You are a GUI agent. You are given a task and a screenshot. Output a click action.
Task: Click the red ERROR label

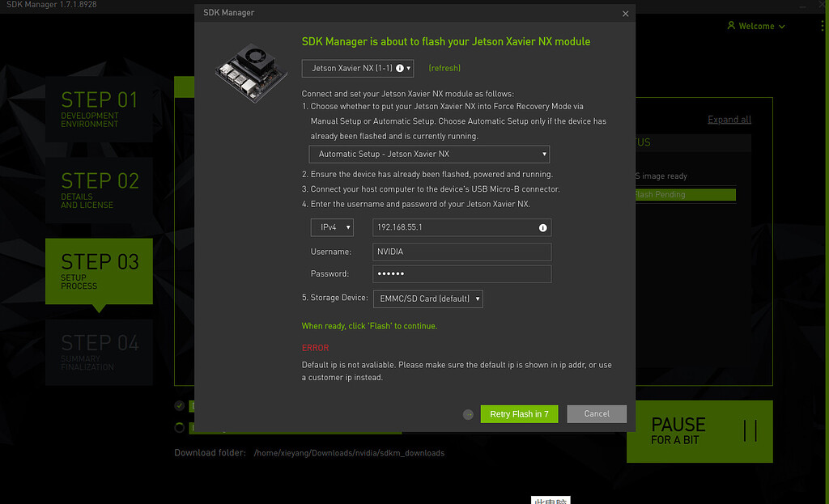point(315,348)
